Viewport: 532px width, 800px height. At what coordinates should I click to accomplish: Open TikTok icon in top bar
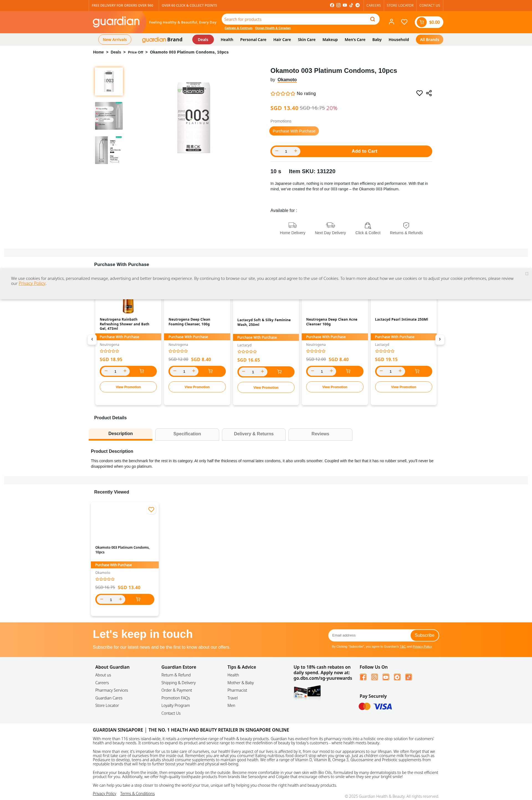[x=351, y=5]
